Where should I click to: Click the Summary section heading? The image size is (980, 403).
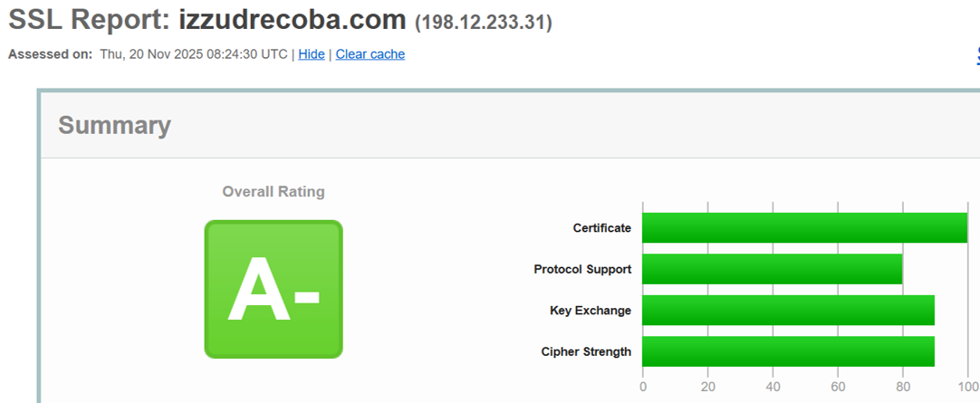click(x=114, y=125)
